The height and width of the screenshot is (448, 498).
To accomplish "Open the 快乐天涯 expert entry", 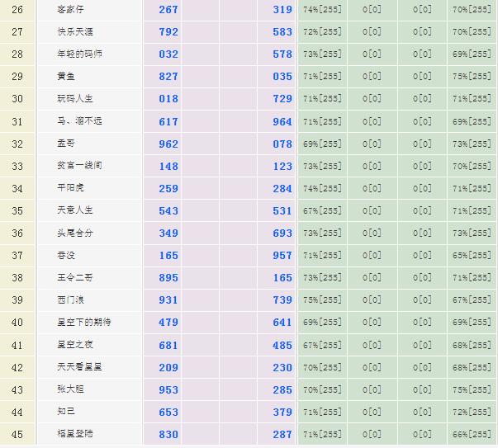I will click(75, 31).
